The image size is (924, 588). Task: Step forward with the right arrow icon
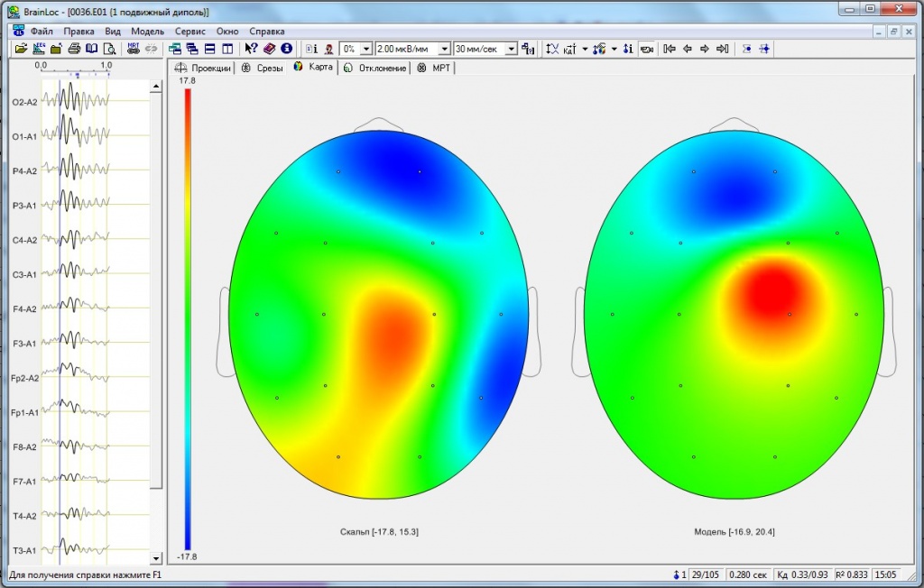(x=705, y=49)
